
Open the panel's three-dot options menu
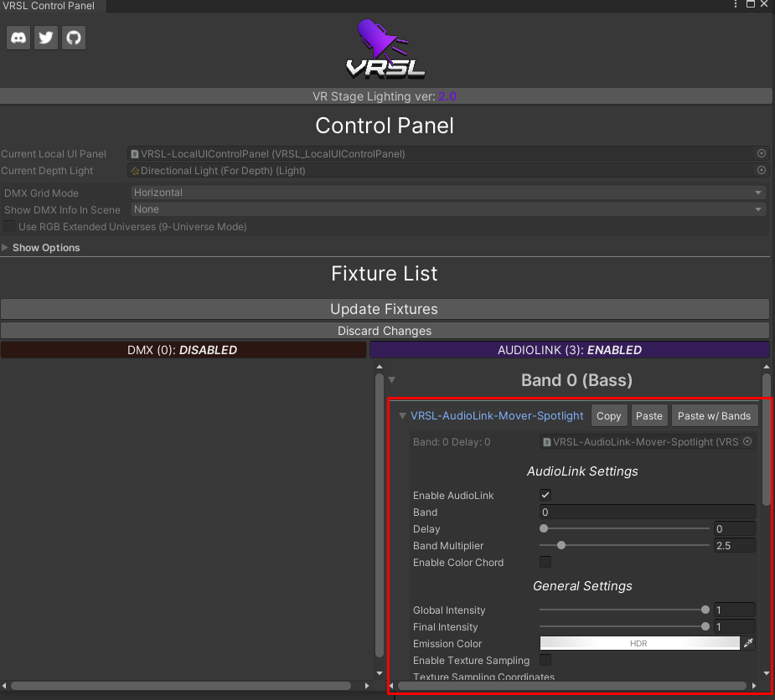pos(736,4)
